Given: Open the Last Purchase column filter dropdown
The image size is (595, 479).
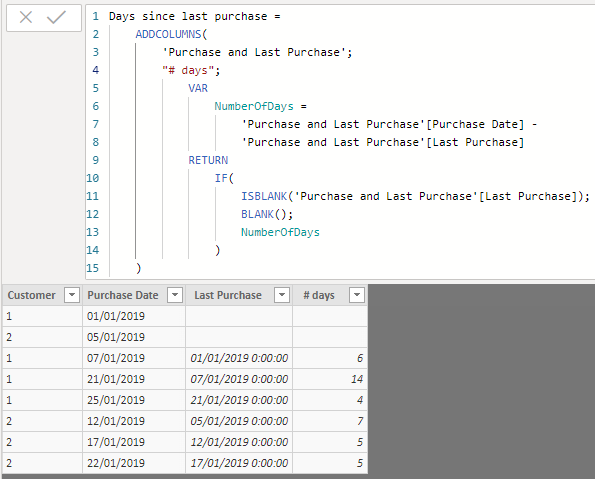Looking at the screenshot, I should 282,295.
